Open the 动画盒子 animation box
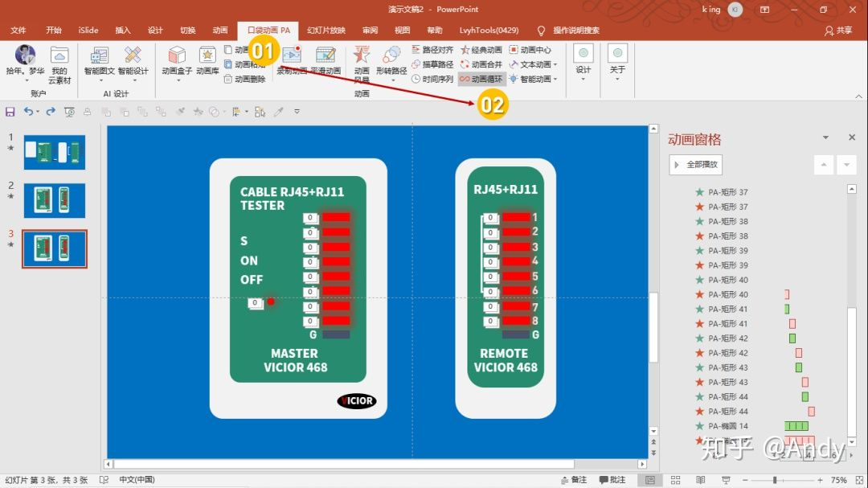This screenshot has width=868, height=488. pyautogui.click(x=177, y=61)
